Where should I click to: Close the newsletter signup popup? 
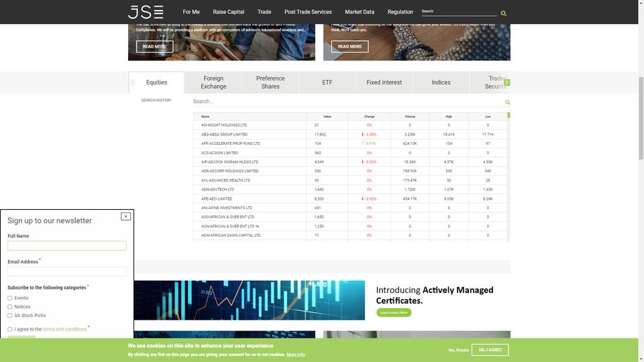tap(125, 217)
